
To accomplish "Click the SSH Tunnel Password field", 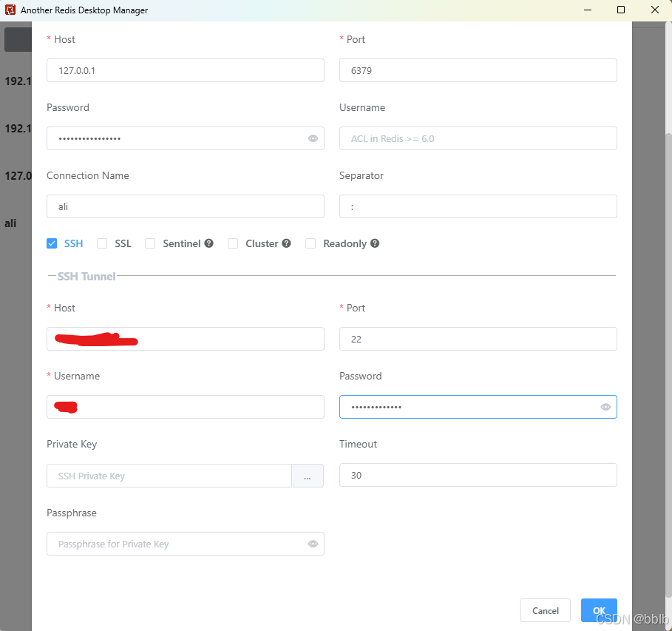I will pyautogui.click(x=478, y=407).
